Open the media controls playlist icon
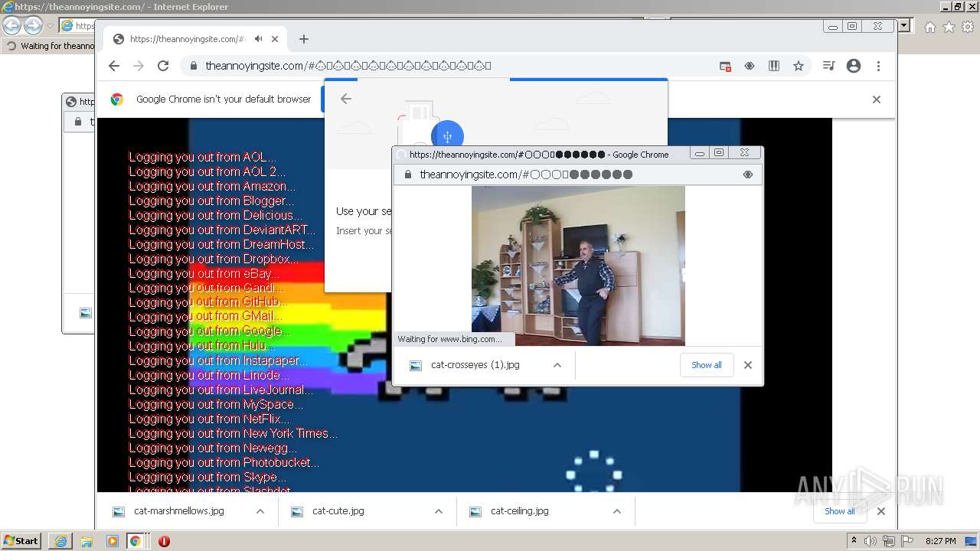This screenshot has width=980, height=551. pos(829,66)
